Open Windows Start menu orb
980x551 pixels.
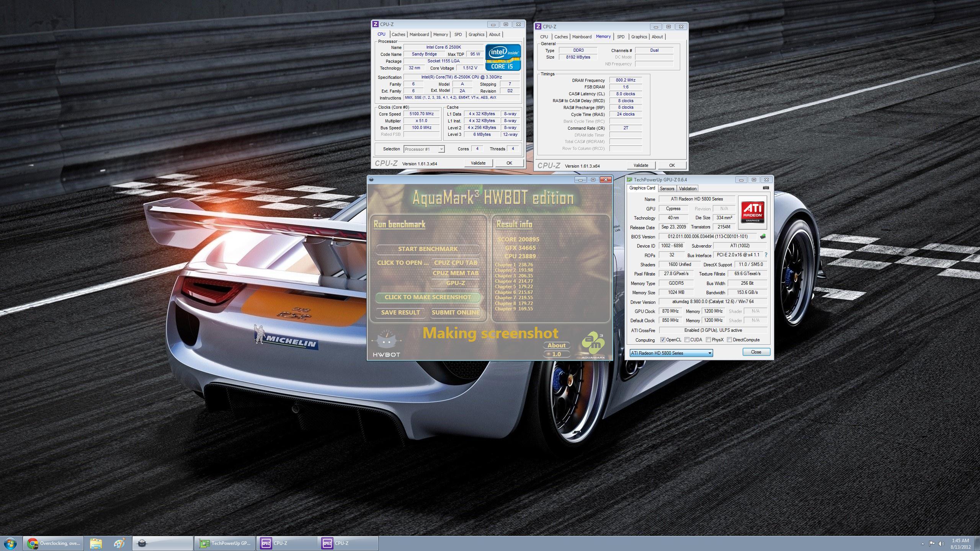(10, 543)
